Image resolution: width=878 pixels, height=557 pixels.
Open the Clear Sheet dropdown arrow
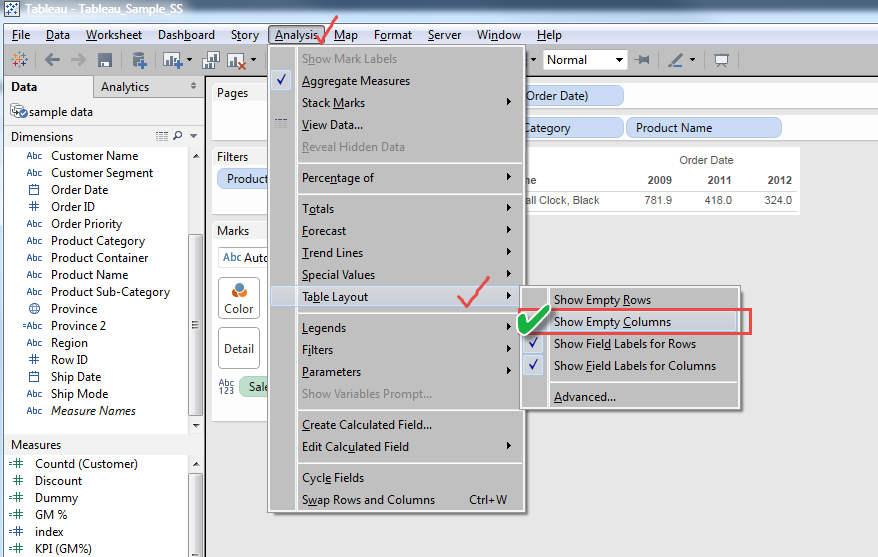[x=253, y=60]
